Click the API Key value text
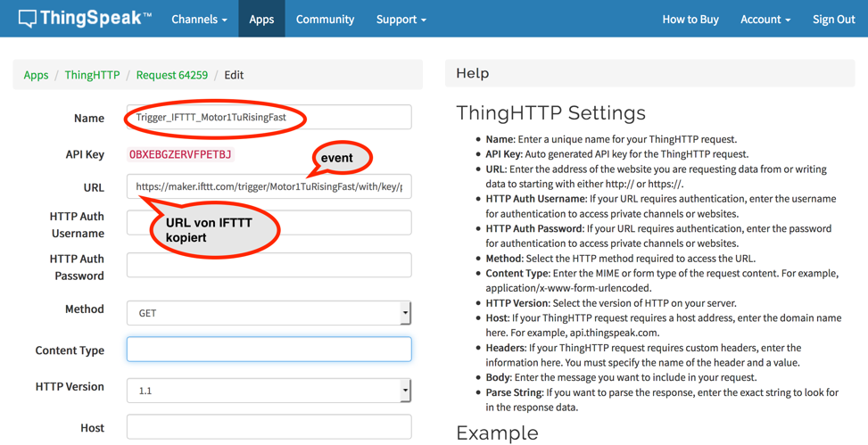Viewport: 868px width, 445px height. tap(180, 154)
